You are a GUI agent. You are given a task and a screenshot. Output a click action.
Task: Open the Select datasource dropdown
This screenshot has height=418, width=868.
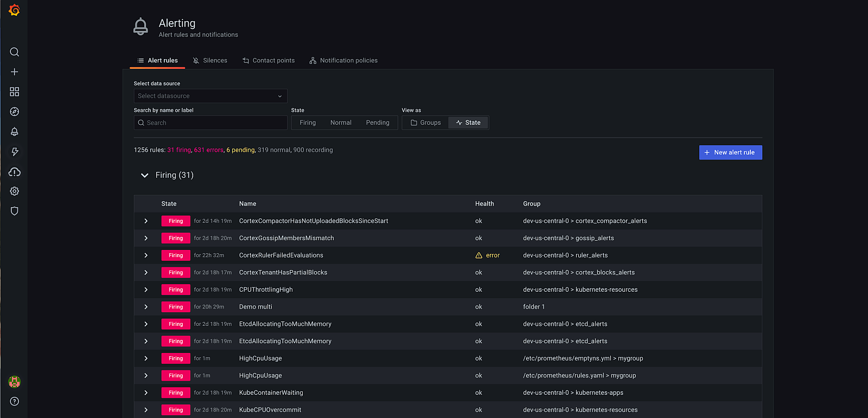pyautogui.click(x=210, y=96)
